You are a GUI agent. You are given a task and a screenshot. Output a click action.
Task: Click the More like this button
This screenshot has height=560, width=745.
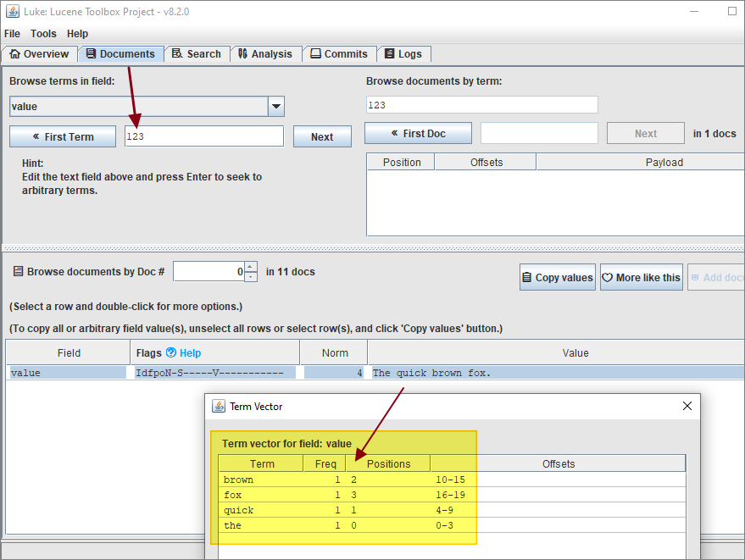pos(641,278)
